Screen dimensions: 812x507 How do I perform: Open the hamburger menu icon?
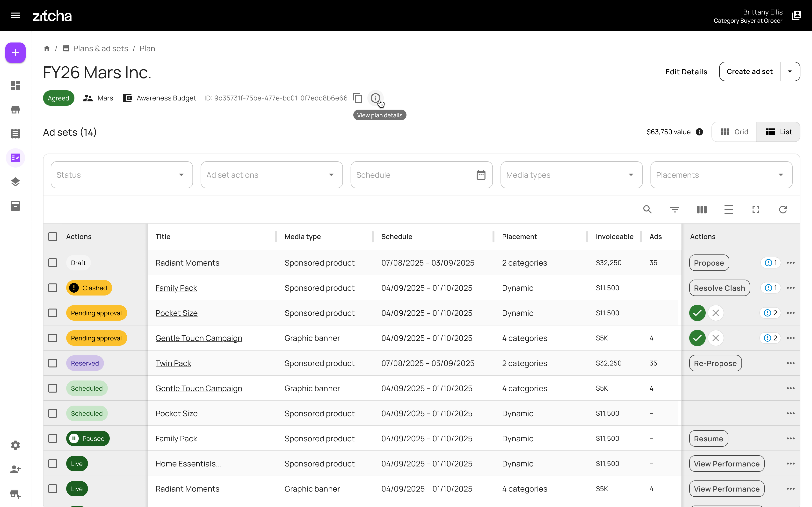[15, 15]
